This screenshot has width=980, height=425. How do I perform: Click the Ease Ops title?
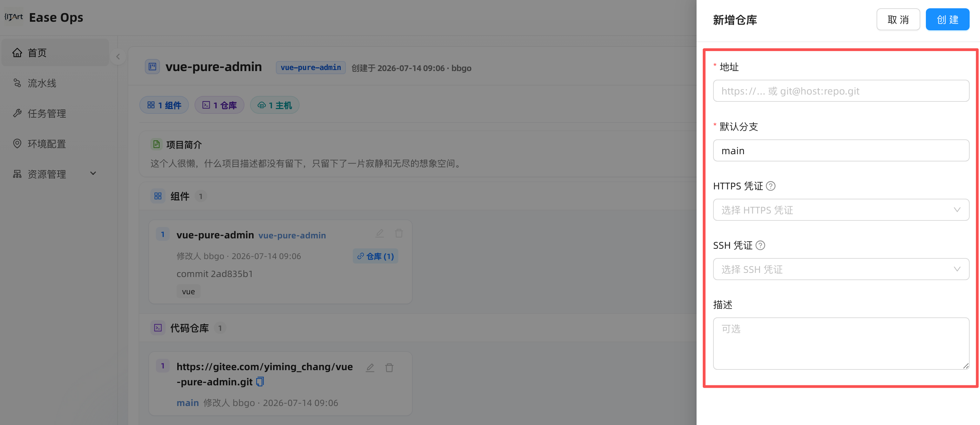click(x=56, y=17)
